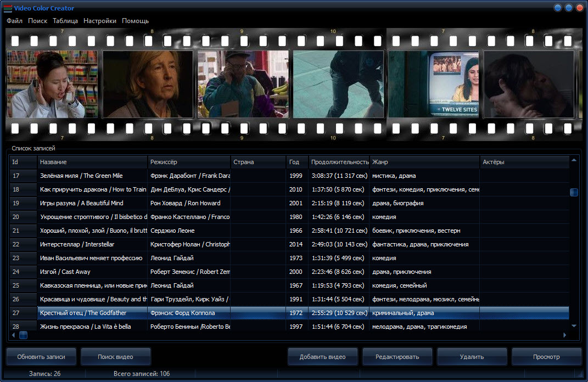Image resolution: width=588 pixels, height=382 pixels.
Task: Sort table by Год column header
Action: [298, 162]
